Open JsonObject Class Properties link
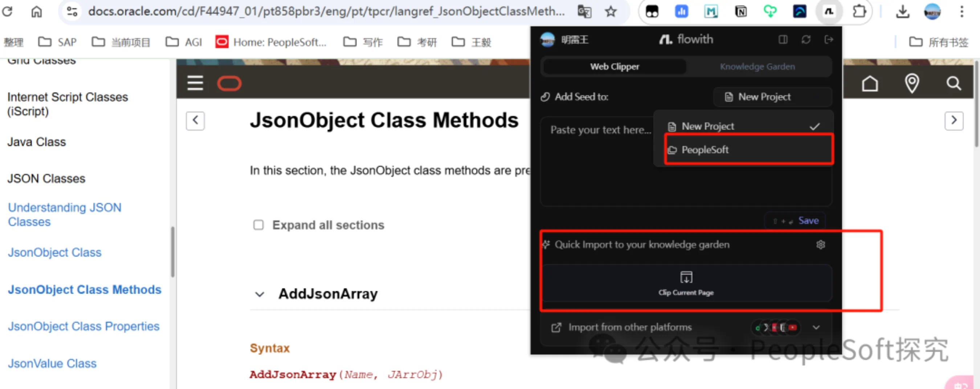Image resolution: width=980 pixels, height=389 pixels. pos(84,326)
